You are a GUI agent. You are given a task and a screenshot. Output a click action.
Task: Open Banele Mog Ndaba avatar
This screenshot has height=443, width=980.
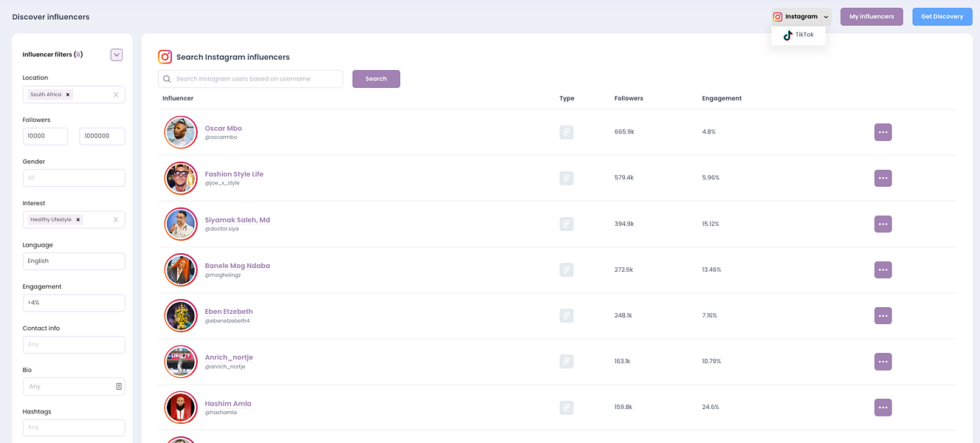click(x=181, y=269)
